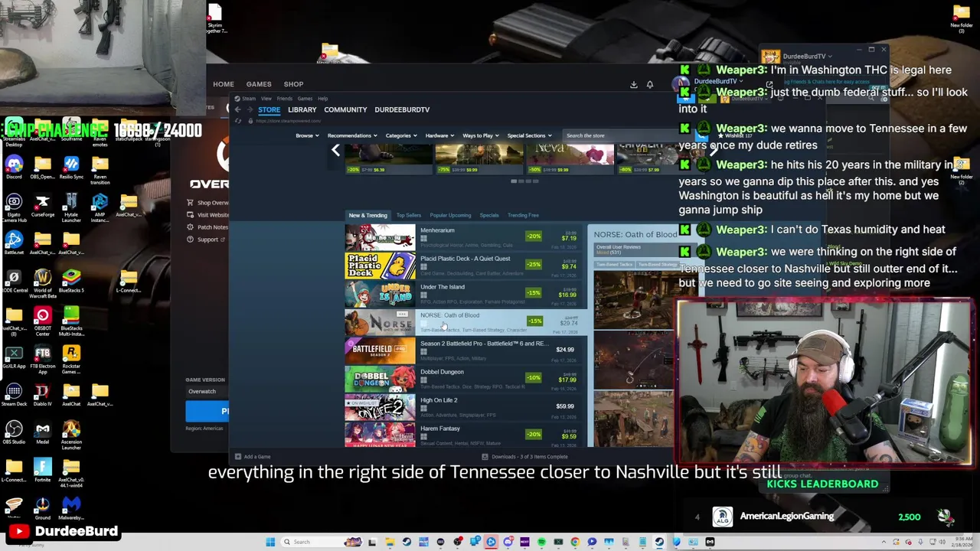The height and width of the screenshot is (551, 980).
Task: Open Game Version dropdown showing Overwatch
Action: pos(205,391)
